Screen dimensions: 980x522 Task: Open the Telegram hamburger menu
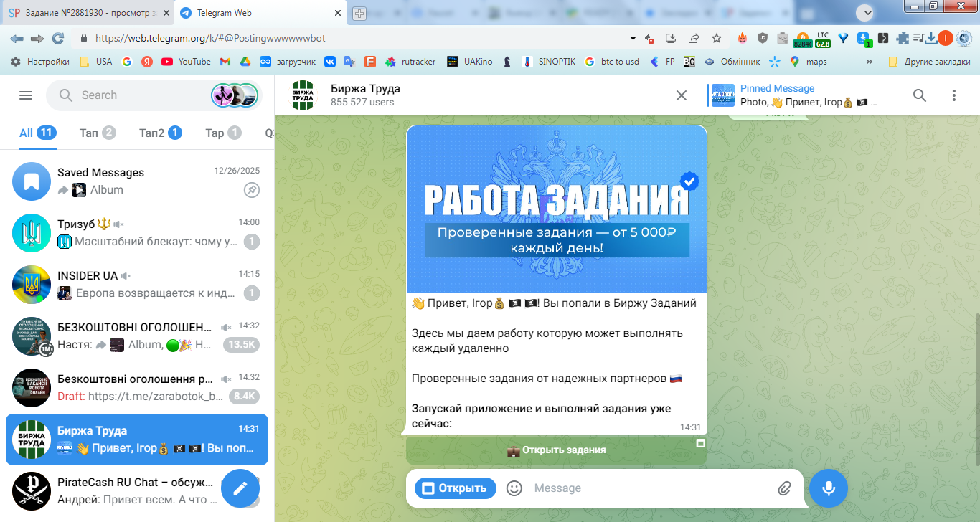tap(26, 95)
